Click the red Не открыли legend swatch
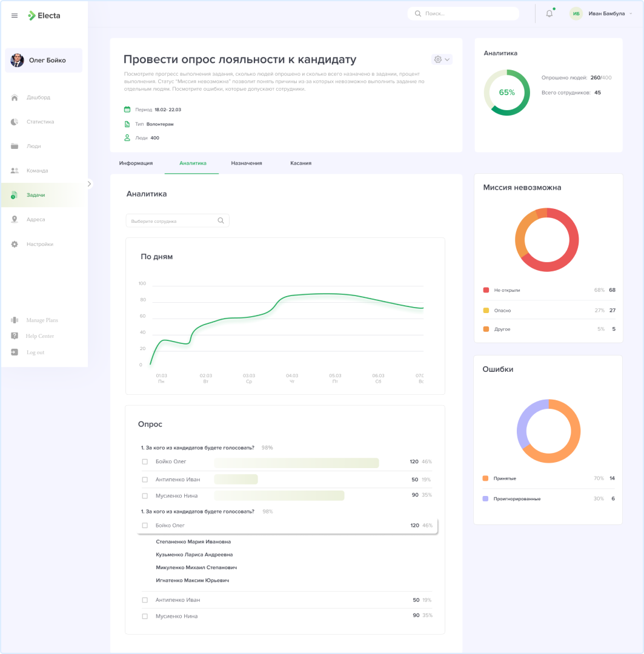 [x=486, y=290]
